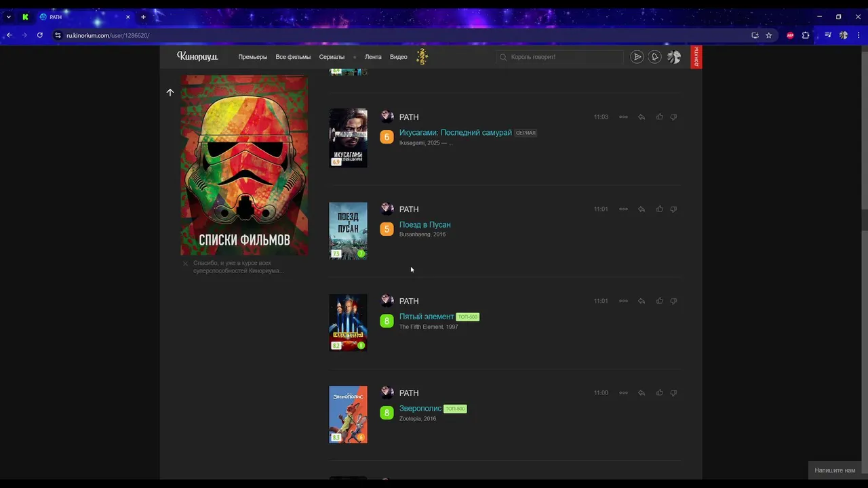Open Поезд в Пусан title link
This screenshot has height=488, width=868.
click(425, 225)
